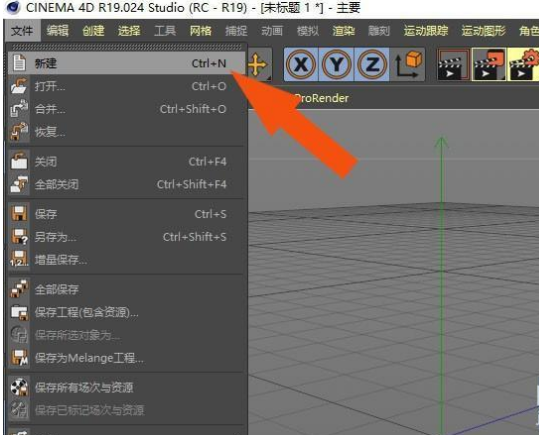Open the 模拟 (Simulate) menu
The height and width of the screenshot is (435, 539).
pyautogui.click(x=308, y=31)
